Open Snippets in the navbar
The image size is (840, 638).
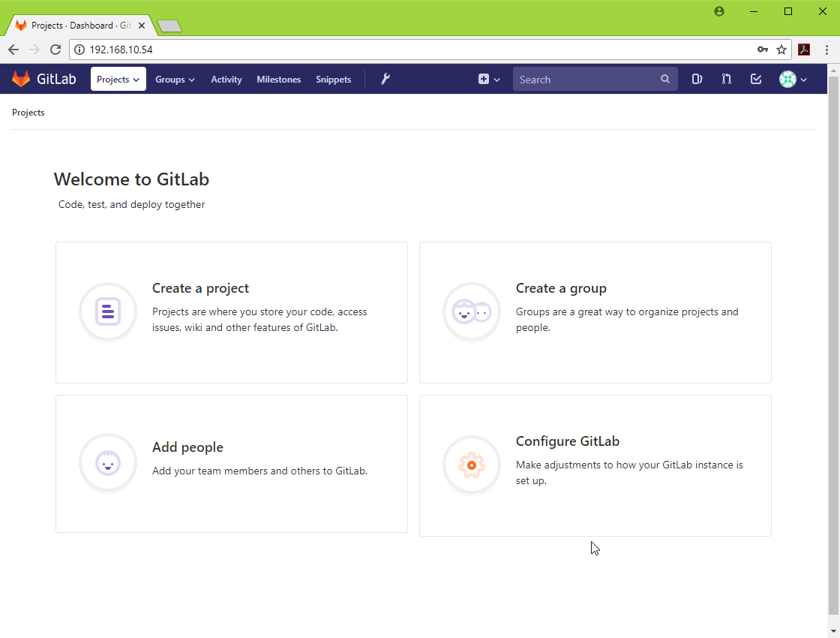[333, 79]
